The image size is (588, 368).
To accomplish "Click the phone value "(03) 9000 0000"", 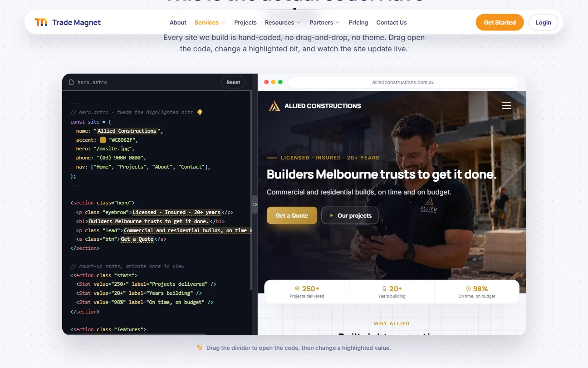I will pyautogui.click(x=120, y=158).
